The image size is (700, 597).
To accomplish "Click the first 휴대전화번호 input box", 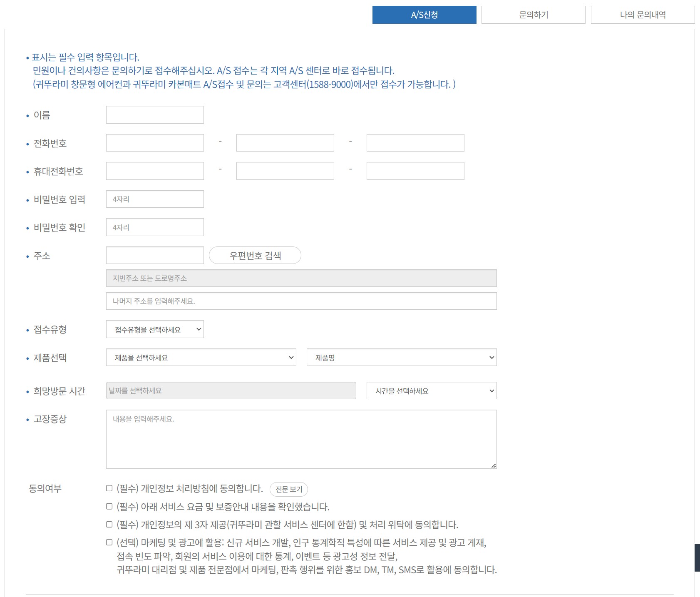I will [x=154, y=171].
